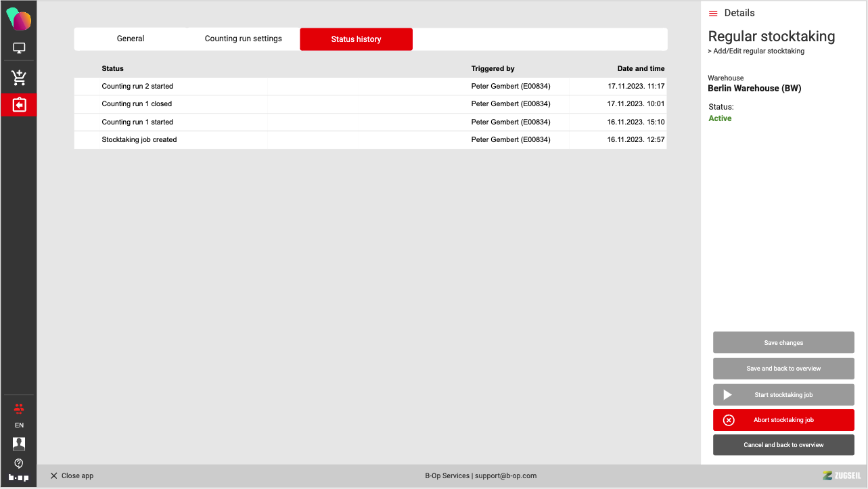Change language via EN selector
Viewport: 868px width, 489px height.
[x=19, y=425]
